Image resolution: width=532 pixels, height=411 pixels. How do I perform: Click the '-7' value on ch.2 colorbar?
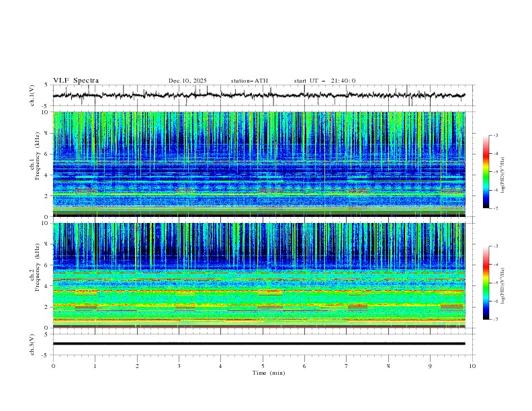click(495, 320)
